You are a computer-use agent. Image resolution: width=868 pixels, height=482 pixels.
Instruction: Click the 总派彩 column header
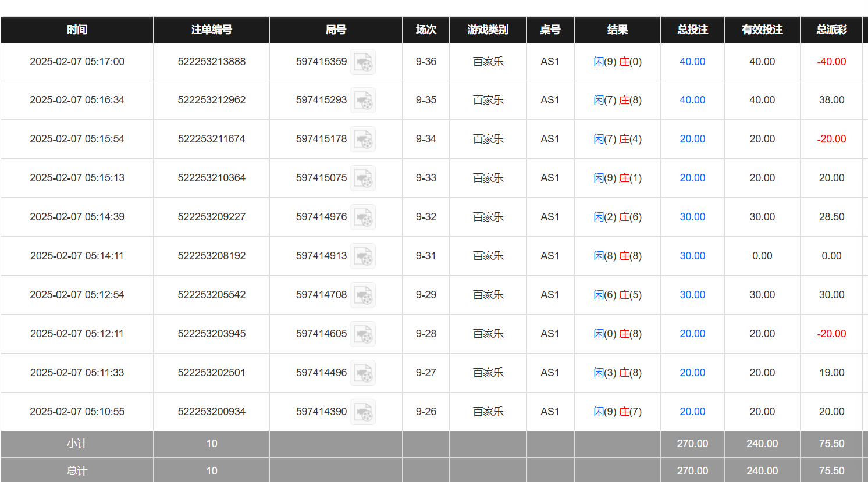tap(831, 30)
